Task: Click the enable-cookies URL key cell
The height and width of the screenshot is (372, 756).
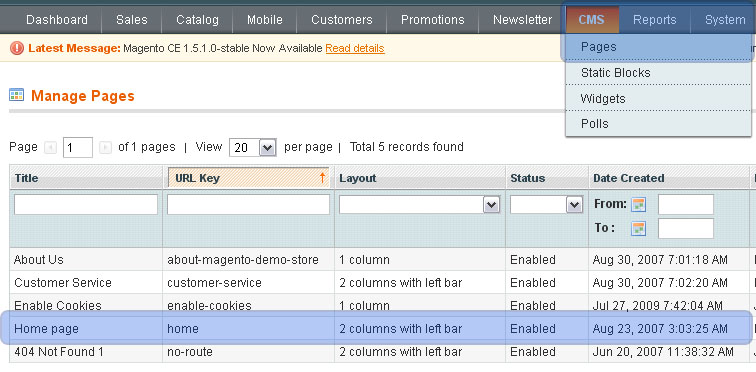Action: tap(209, 306)
